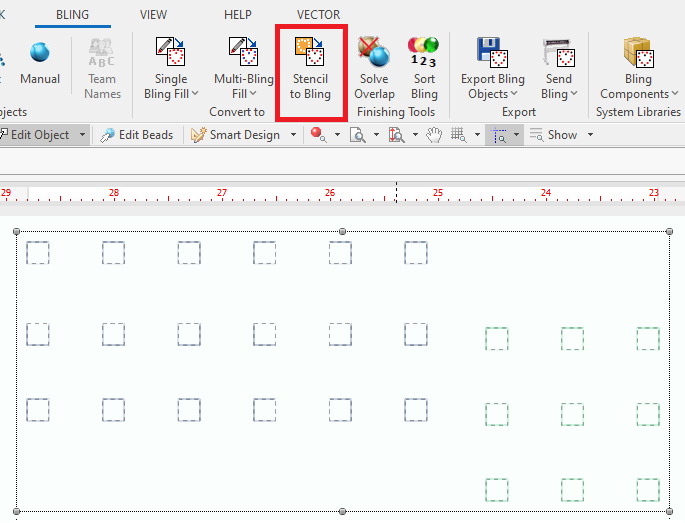Click the Sort Bling icon
Screen dimensions: 685x523
424,70
